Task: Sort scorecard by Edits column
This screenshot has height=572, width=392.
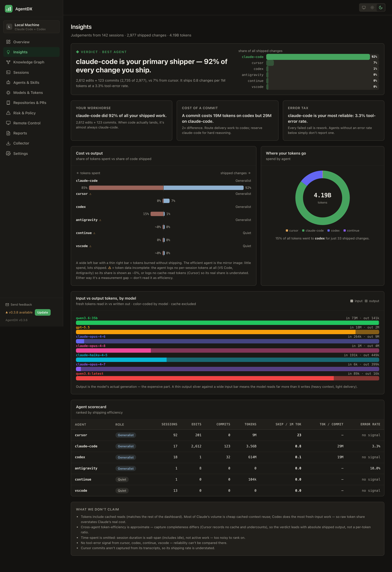Action: 197,424
